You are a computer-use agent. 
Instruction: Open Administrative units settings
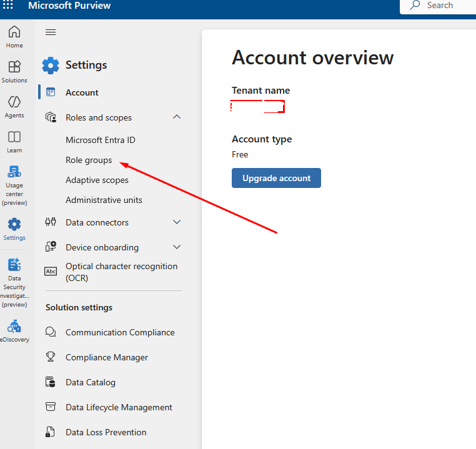[x=104, y=200]
